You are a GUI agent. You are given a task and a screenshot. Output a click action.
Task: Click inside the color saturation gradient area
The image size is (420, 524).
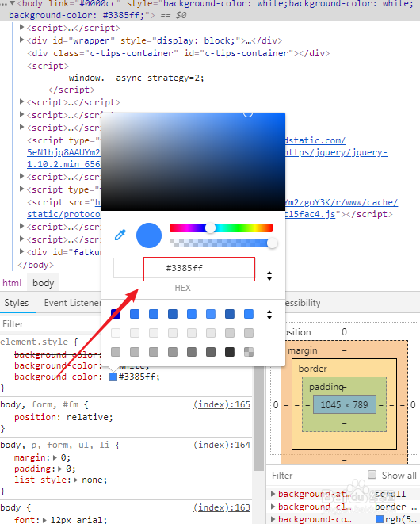(193, 162)
